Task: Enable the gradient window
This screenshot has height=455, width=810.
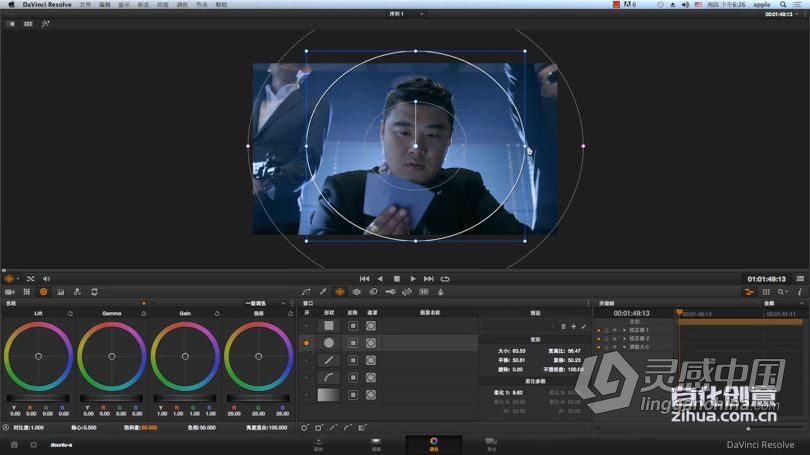Action: click(307, 395)
